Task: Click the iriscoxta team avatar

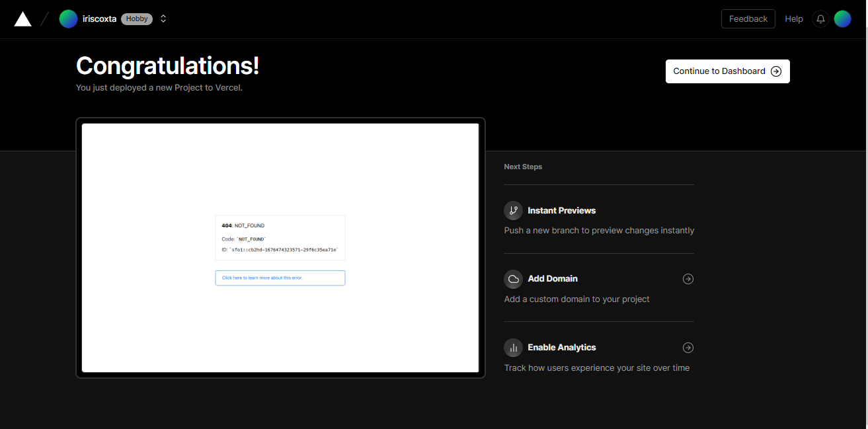Action: pos(68,19)
